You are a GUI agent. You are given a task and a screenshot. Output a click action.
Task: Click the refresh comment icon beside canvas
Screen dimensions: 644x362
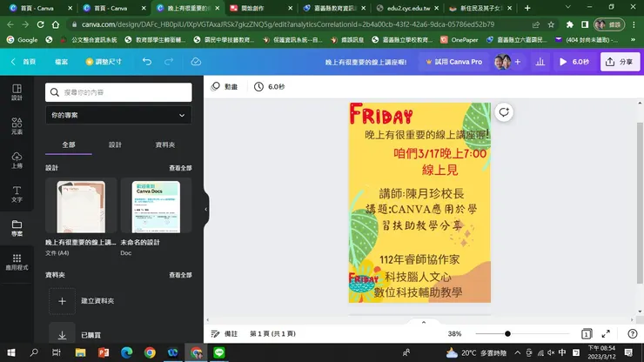coord(504,112)
